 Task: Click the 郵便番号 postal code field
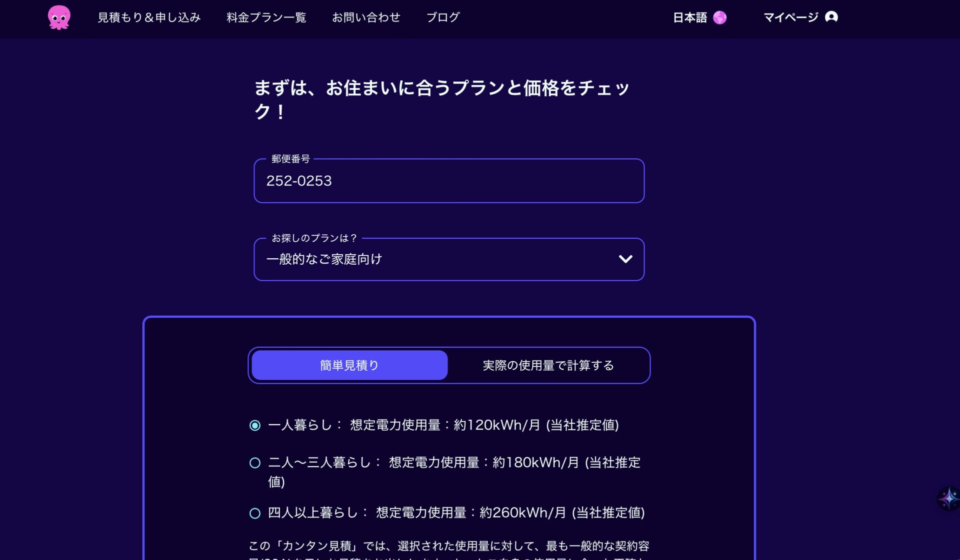pyautogui.click(x=448, y=181)
